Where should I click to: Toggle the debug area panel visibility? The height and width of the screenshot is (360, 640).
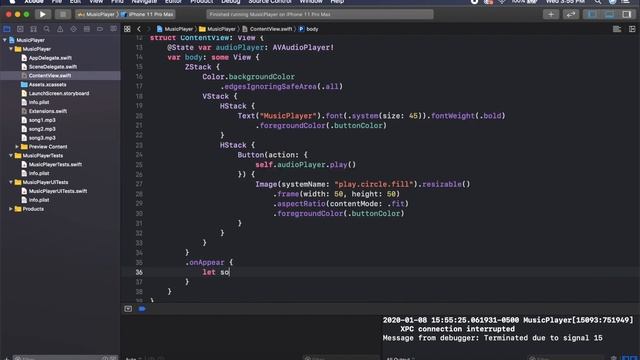coord(609,14)
